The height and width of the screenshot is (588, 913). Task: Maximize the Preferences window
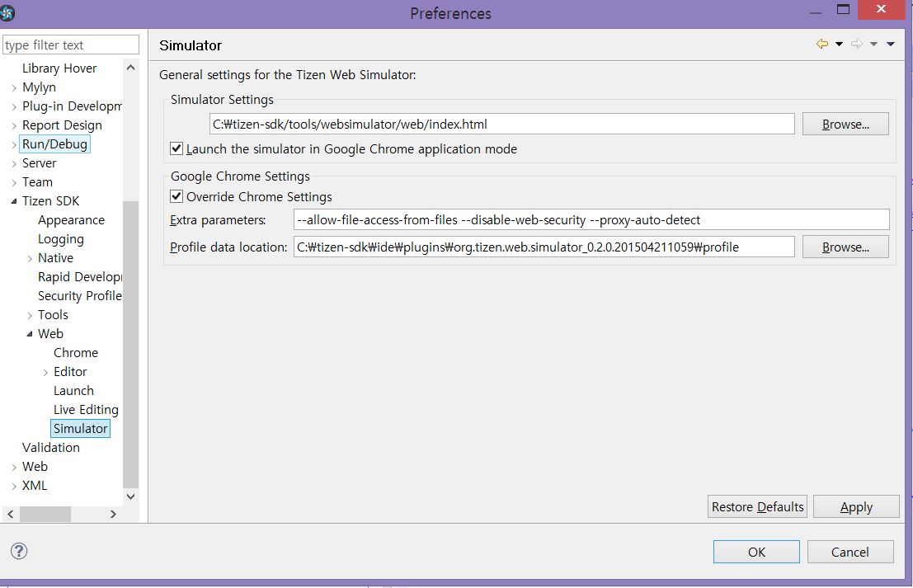pos(843,9)
